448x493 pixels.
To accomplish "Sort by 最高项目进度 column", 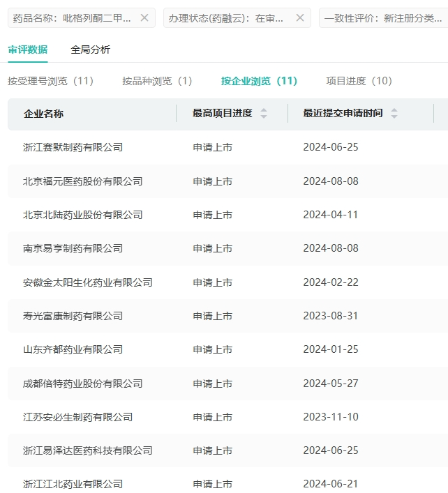I will coord(264,114).
